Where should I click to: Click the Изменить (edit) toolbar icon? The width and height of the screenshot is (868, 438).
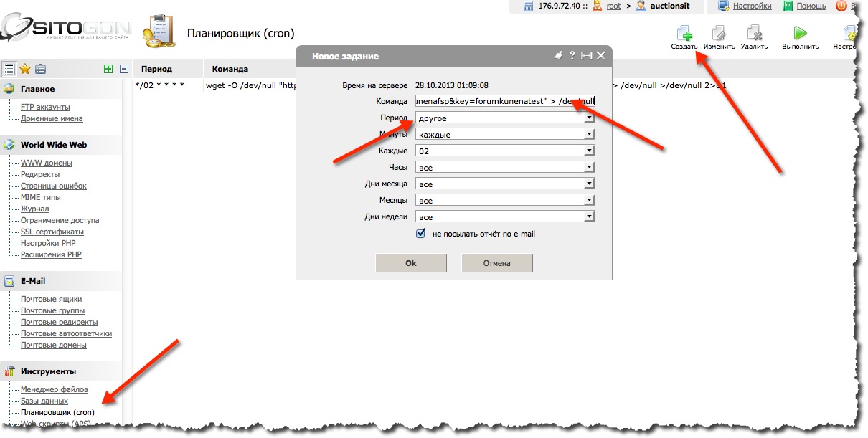tap(719, 33)
